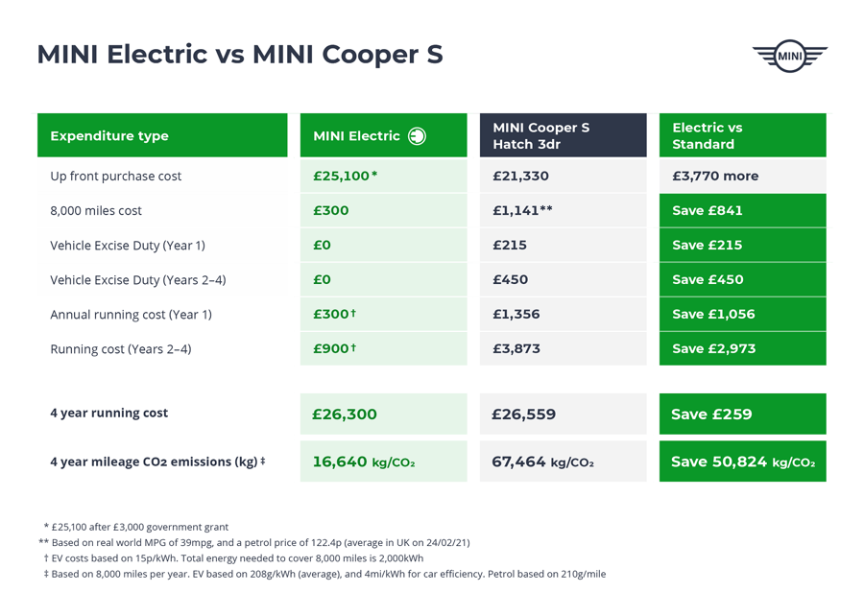Select the £26,559 Cooper S total
864x616 pixels.
coord(523,415)
